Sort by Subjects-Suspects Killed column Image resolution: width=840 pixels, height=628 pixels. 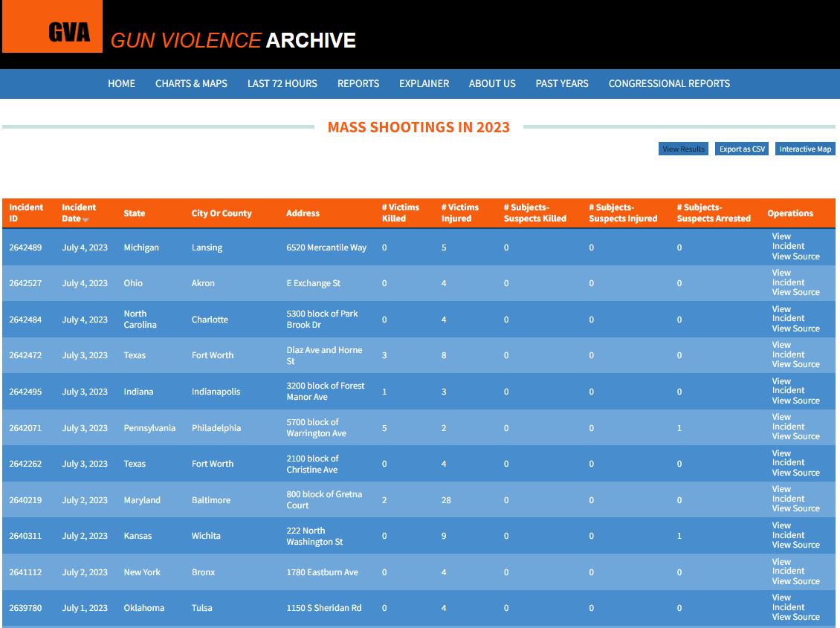pyautogui.click(x=534, y=213)
